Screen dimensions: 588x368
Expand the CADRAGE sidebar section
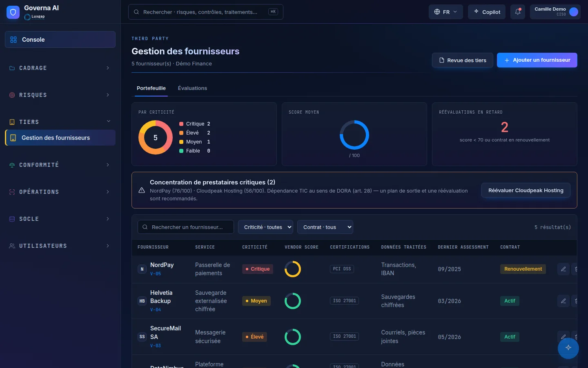(x=60, y=68)
